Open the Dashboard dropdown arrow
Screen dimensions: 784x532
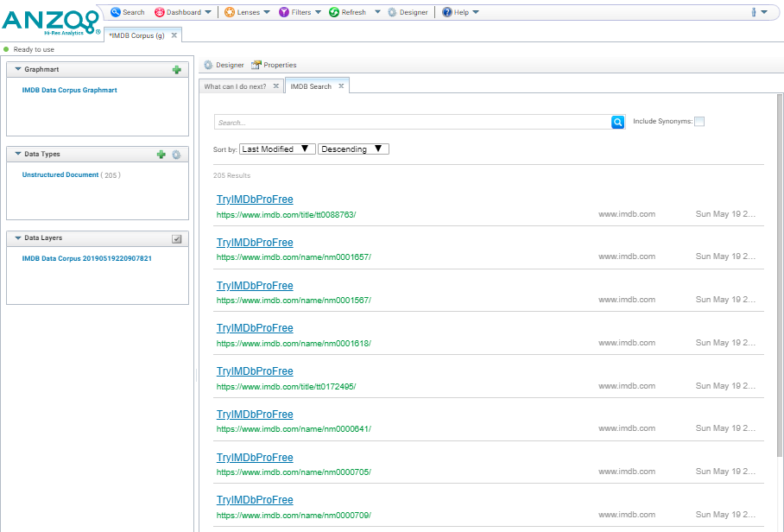pyautogui.click(x=208, y=12)
